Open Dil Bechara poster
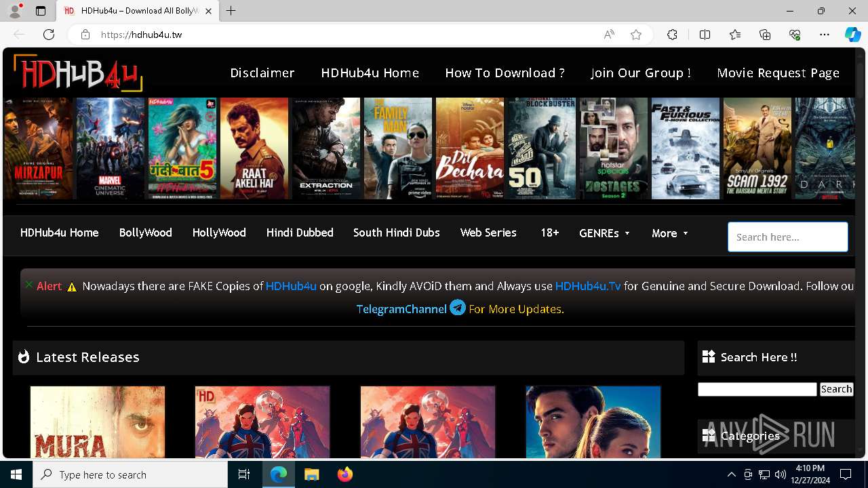 point(470,148)
